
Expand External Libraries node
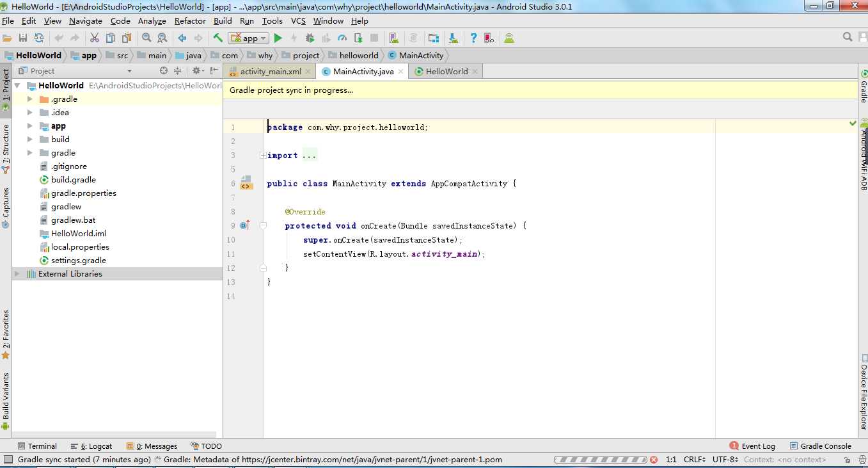17,274
